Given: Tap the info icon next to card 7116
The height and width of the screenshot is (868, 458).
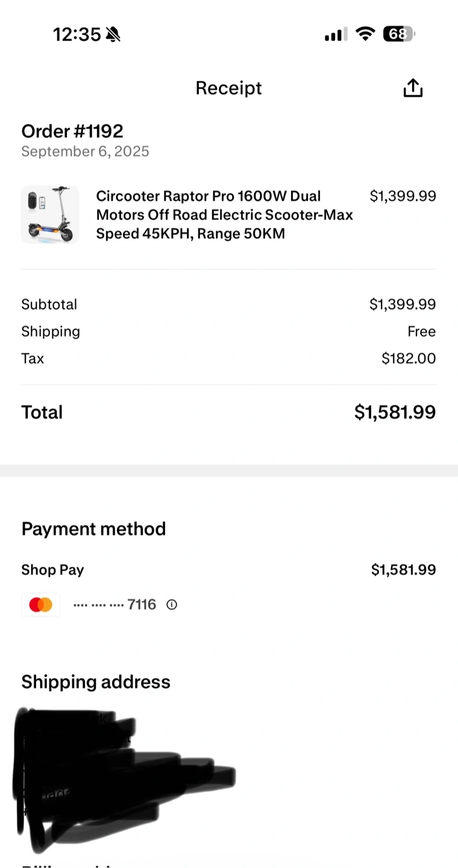Looking at the screenshot, I should (172, 605).
